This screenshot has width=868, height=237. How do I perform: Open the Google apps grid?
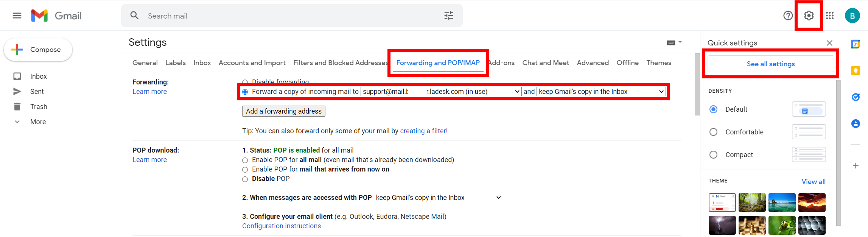click(x=830, y=16)
